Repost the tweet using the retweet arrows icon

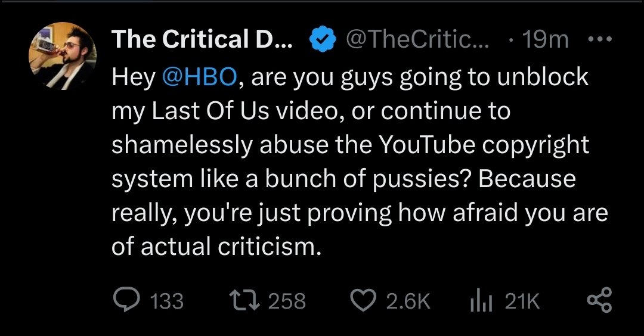tap(244, 300)
